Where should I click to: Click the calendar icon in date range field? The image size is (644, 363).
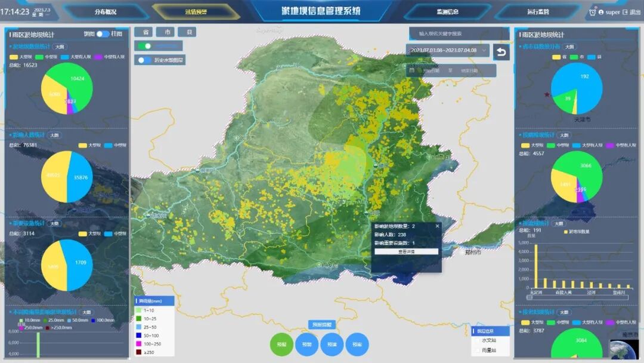(412, 70)
